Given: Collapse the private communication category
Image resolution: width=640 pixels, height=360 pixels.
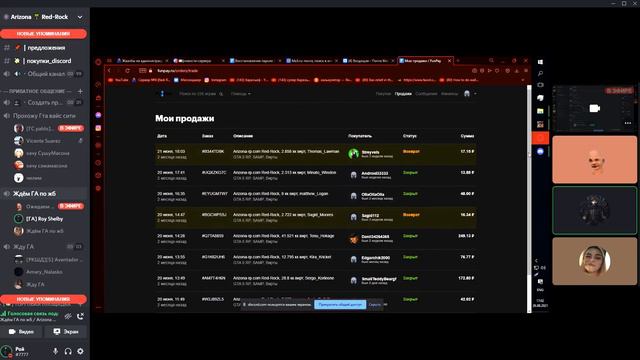Looking at the screenshot, I should 37,91.
